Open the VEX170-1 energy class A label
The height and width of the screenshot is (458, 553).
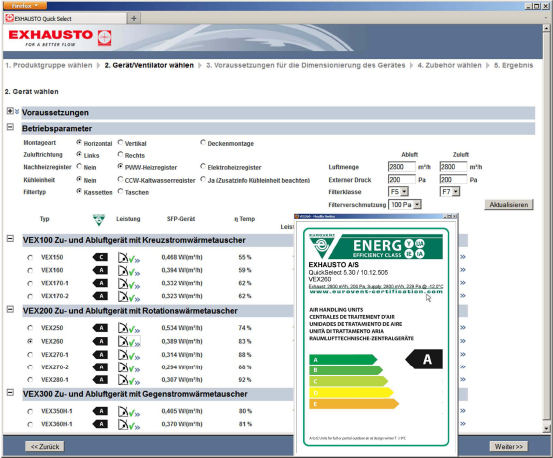click(x=100, y=283)
